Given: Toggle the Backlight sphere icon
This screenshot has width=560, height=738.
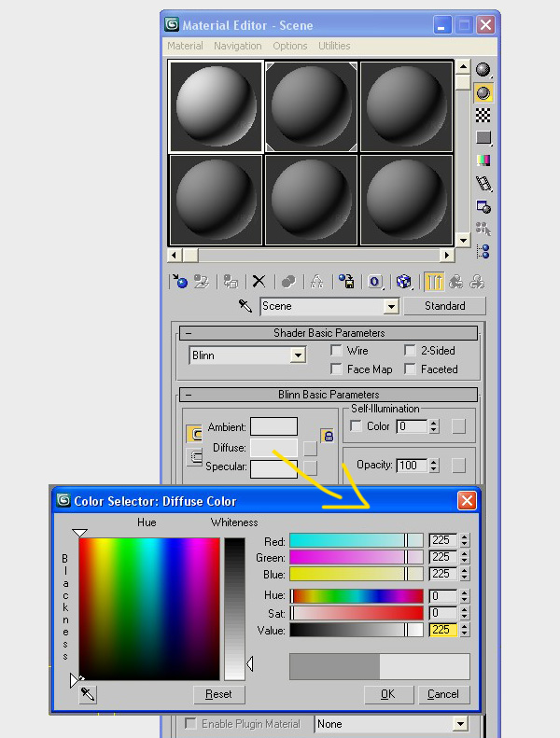Looking at the screenshot, I should point(483,92).
